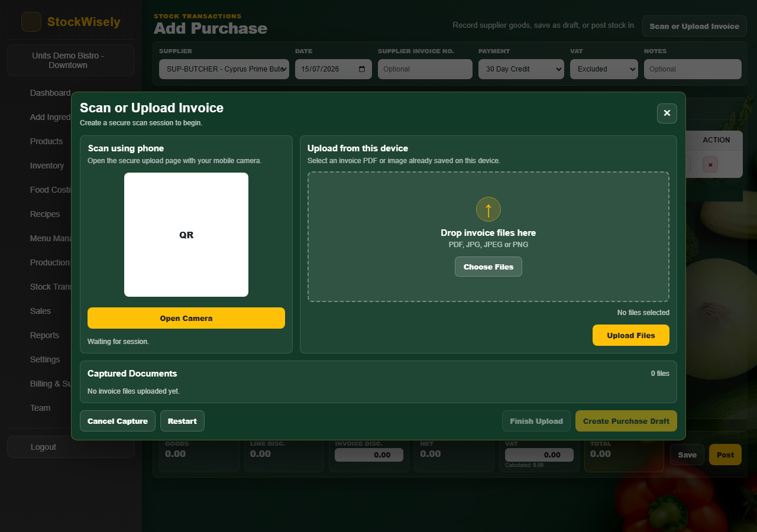The width and height of the screenshot is (757, 532).
Task: Open Inventory in the sidebar
Action: 47,166
